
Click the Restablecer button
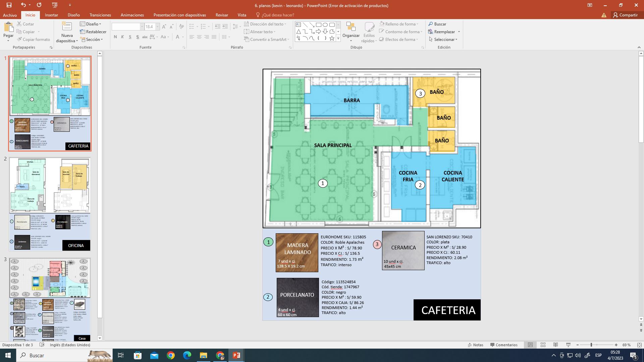tap(93, 32)
